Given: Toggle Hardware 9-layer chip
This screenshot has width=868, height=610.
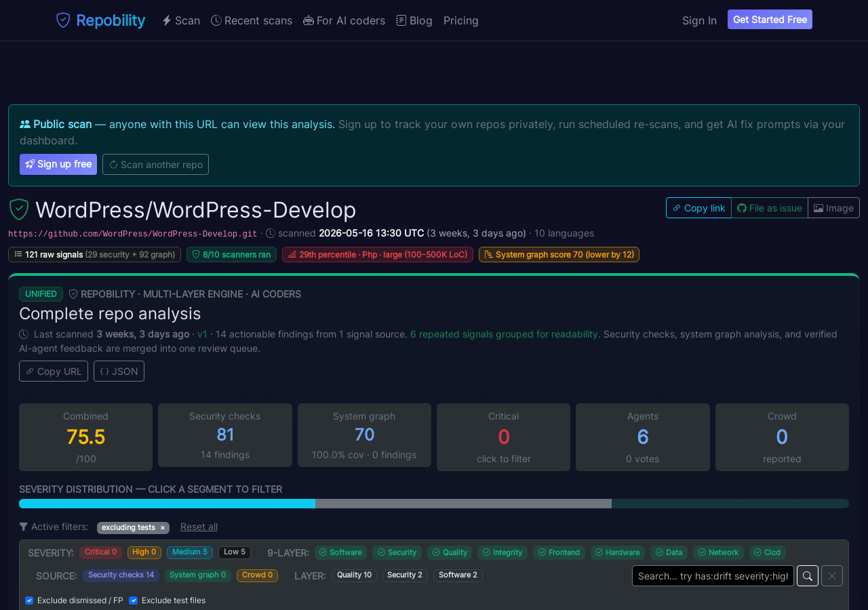Looking at the screenshot, I should coord(618,552).
